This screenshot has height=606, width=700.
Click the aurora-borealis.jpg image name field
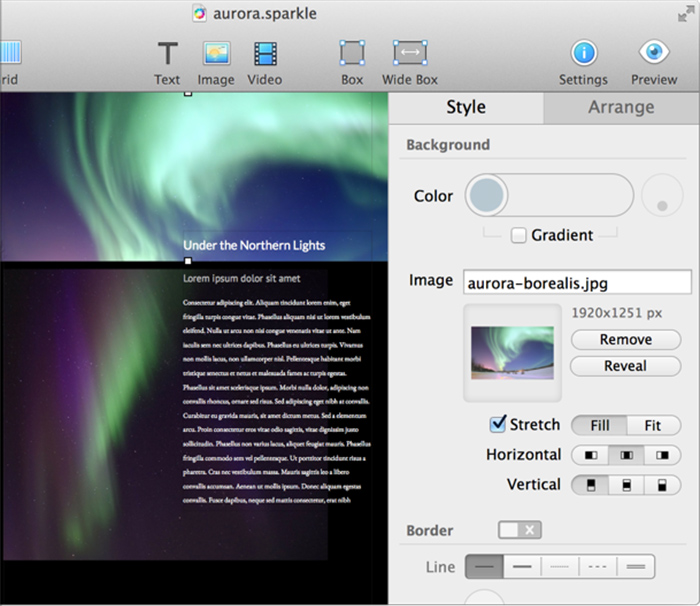(x=577, y=282)
